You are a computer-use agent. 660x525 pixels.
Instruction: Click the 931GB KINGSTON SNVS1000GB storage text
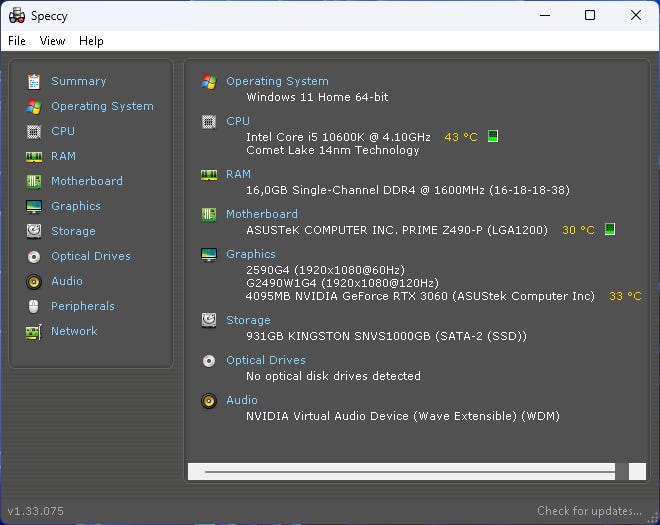(x=386, y=336)
